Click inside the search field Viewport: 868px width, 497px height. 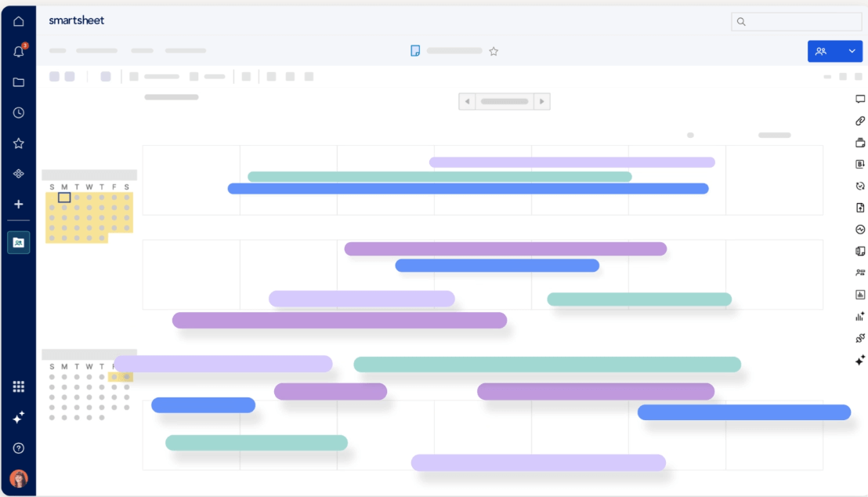pos(797,21)
